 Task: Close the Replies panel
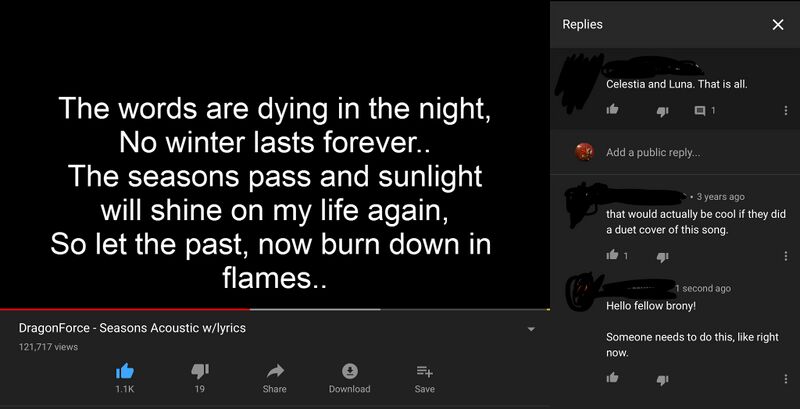tap(778, 25)
